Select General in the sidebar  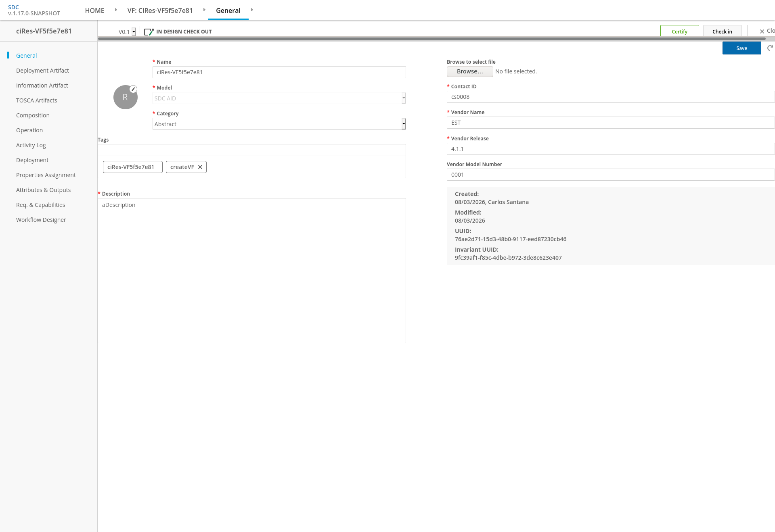(27, 56)
